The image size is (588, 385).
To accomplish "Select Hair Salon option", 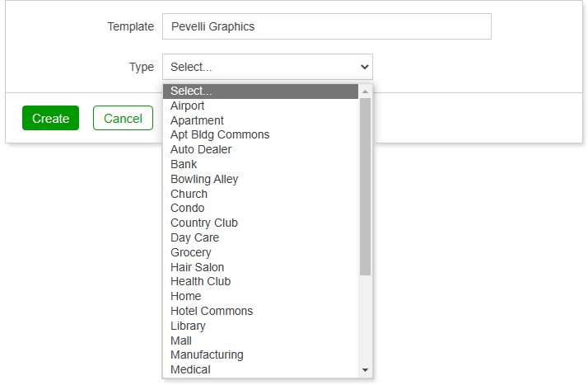I will coord(260,267).
